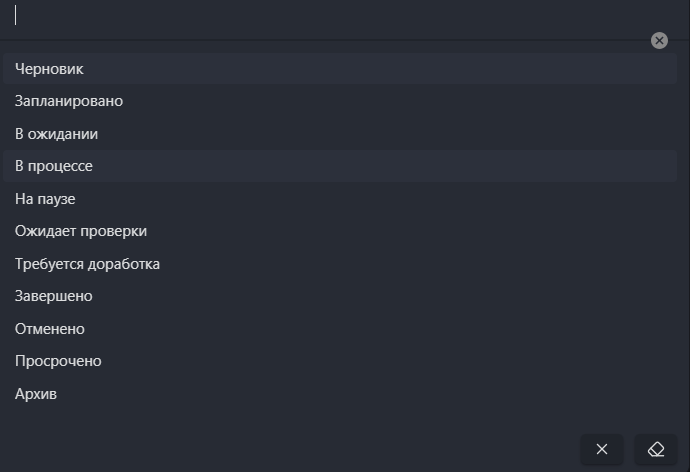Image resolution: width=690 pixels, height=472 pixels.
Task: Dismiss the picker with the bottom X
Action: coord(602,449)
